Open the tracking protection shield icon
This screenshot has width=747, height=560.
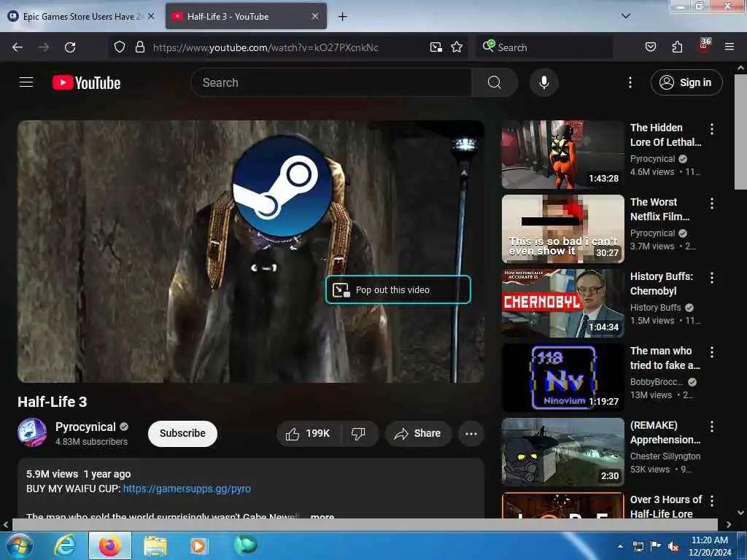tap(120, 47)
